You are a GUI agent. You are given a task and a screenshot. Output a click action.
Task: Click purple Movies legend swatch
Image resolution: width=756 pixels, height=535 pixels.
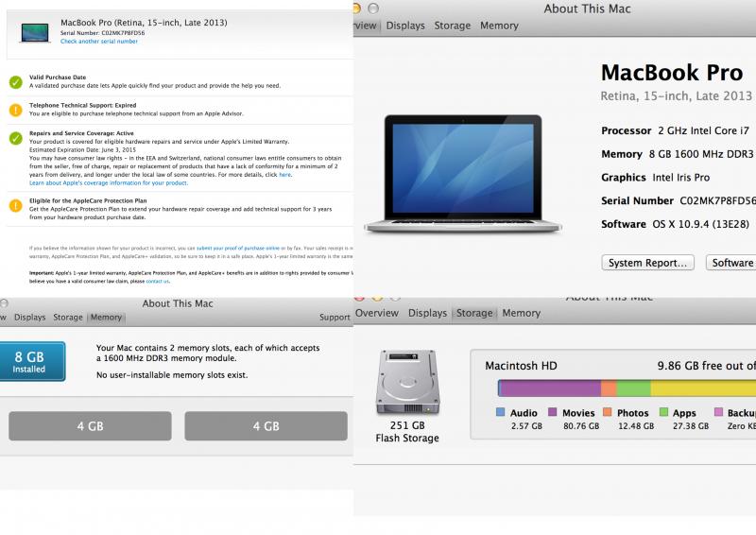tap(553, 412)
